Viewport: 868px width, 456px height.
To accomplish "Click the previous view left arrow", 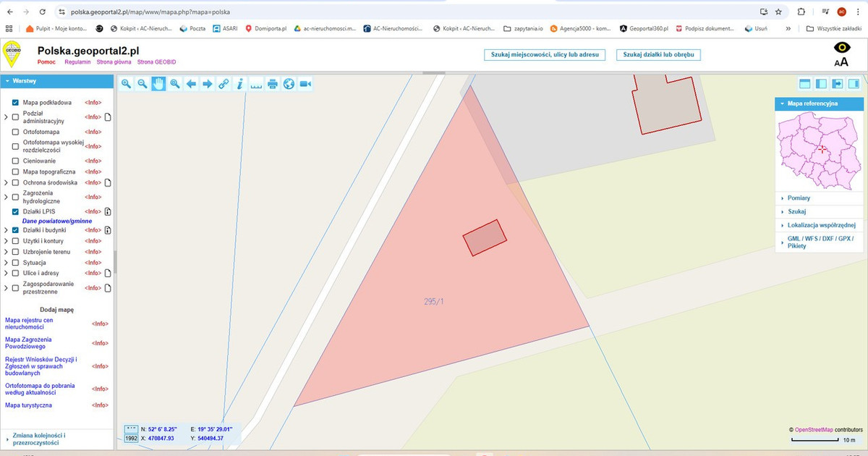I will [192, 84].
